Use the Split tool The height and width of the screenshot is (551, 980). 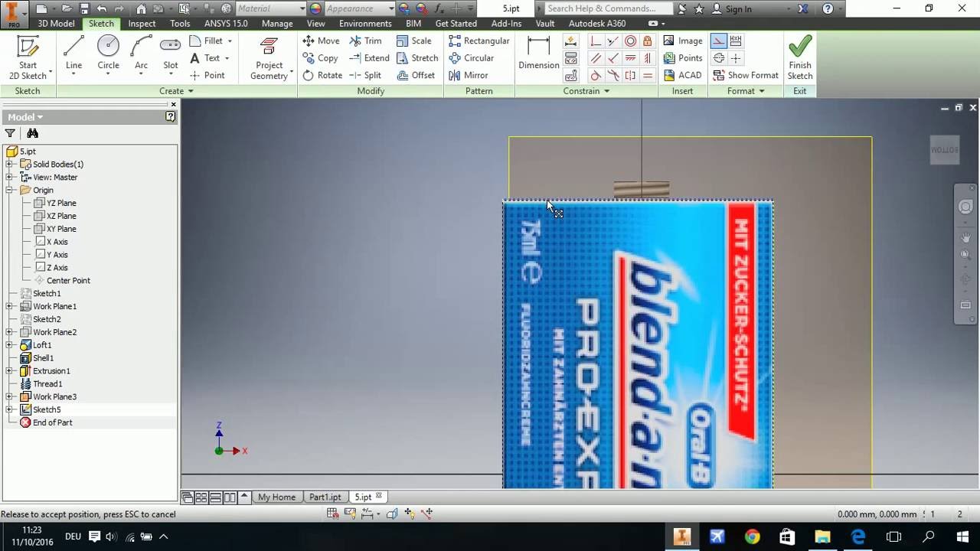click(x=365, y=75)
